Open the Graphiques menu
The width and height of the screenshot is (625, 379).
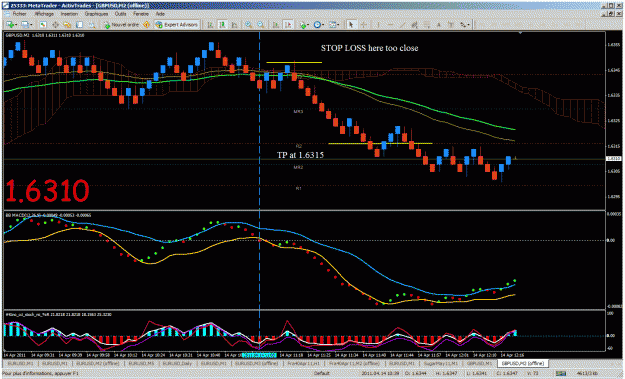pos(96,14)
